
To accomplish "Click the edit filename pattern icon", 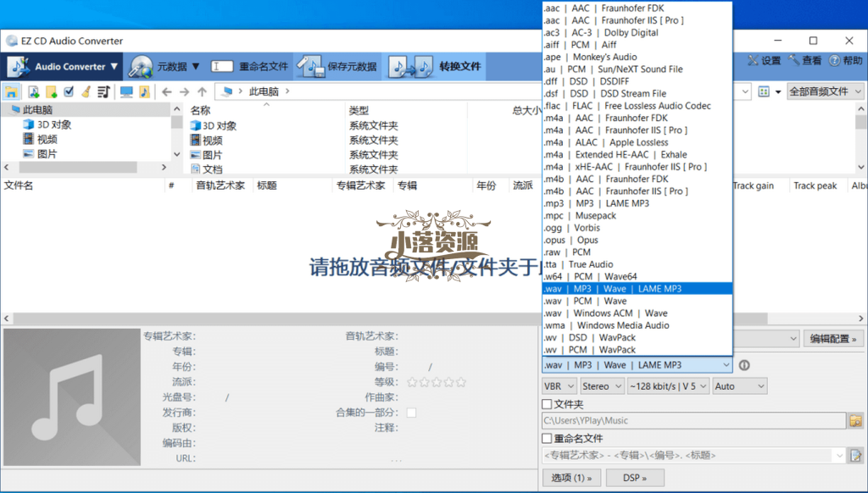I will pyautogui.click(x=856, y=456).
